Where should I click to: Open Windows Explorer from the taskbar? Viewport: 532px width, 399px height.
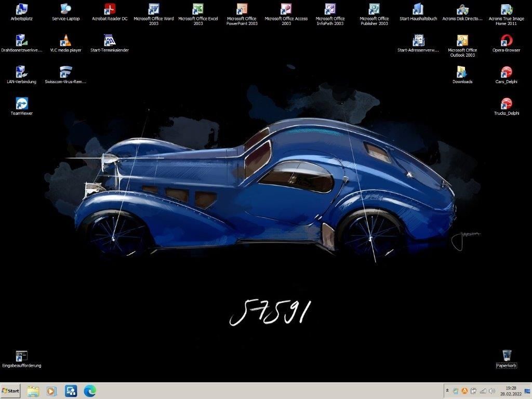[x=33, y=391]
